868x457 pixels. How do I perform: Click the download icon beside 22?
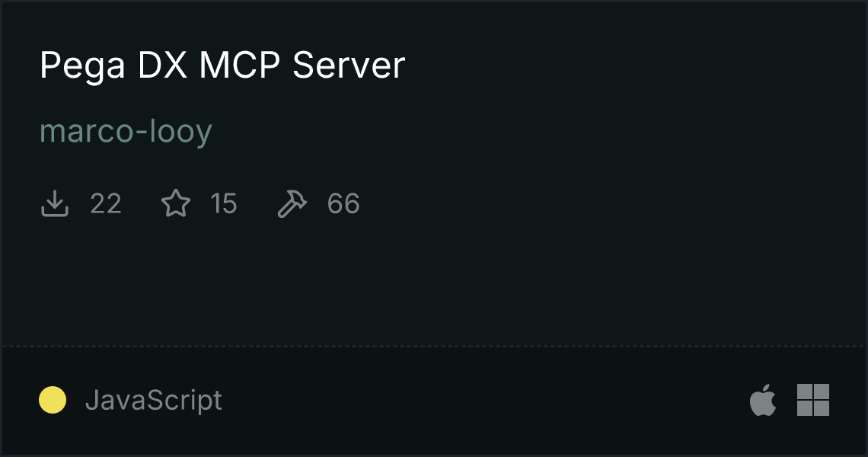[x=55, y=203]
